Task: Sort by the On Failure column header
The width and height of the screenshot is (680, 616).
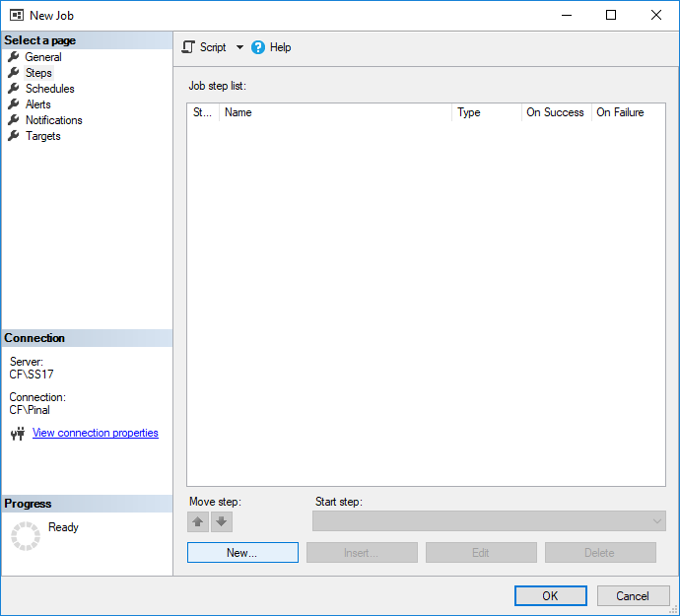Action: tap(629, 112)
